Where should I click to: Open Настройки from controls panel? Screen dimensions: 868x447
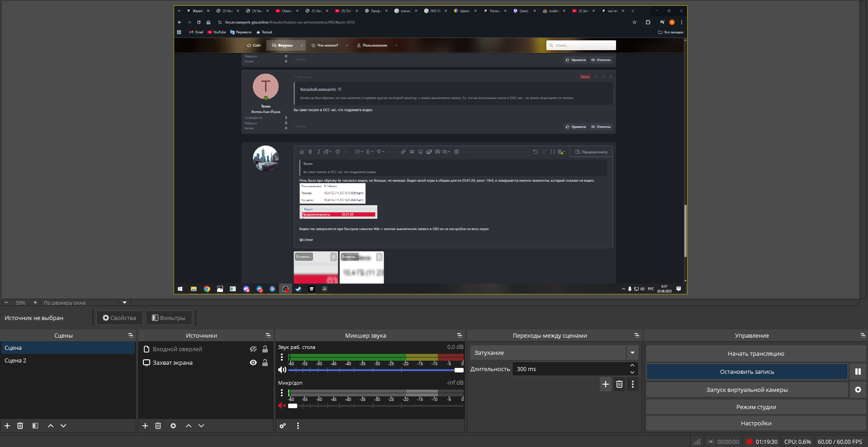coord(756,423)
